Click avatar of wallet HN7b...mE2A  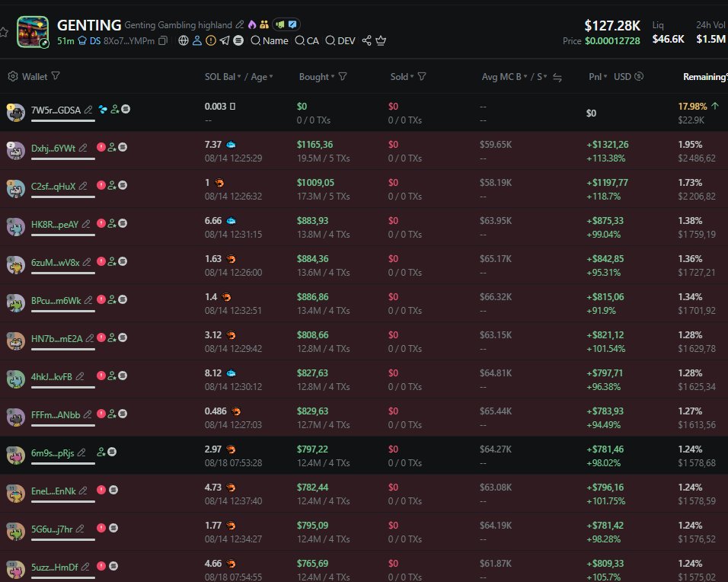point(15,341)
